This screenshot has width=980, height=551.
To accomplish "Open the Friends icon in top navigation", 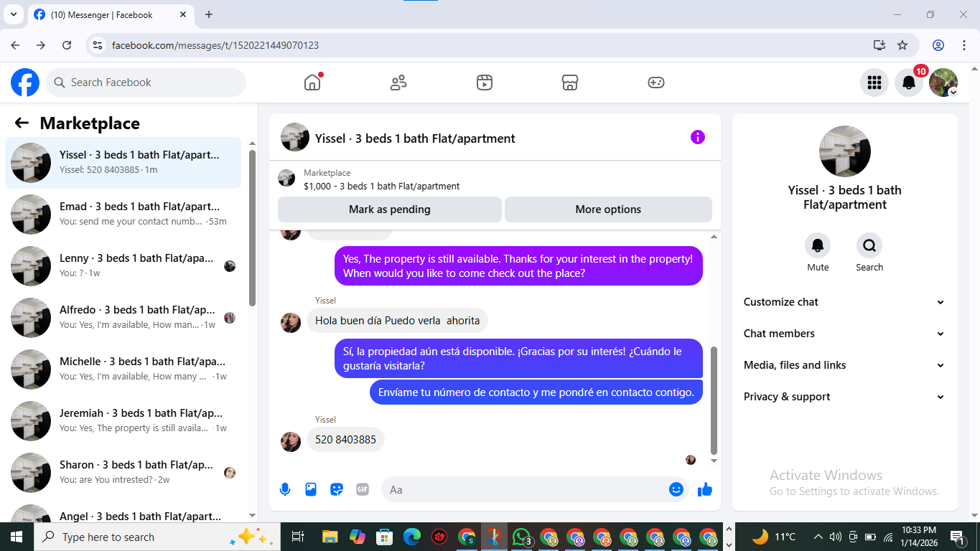I will click(398, 83).
